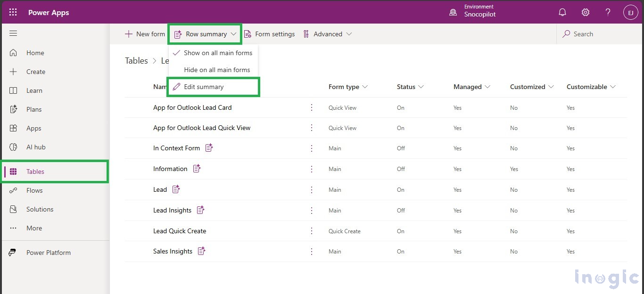Click summary icon beside In Context Form
Viewport: 644px width, 294px height.
coord(209,148)
